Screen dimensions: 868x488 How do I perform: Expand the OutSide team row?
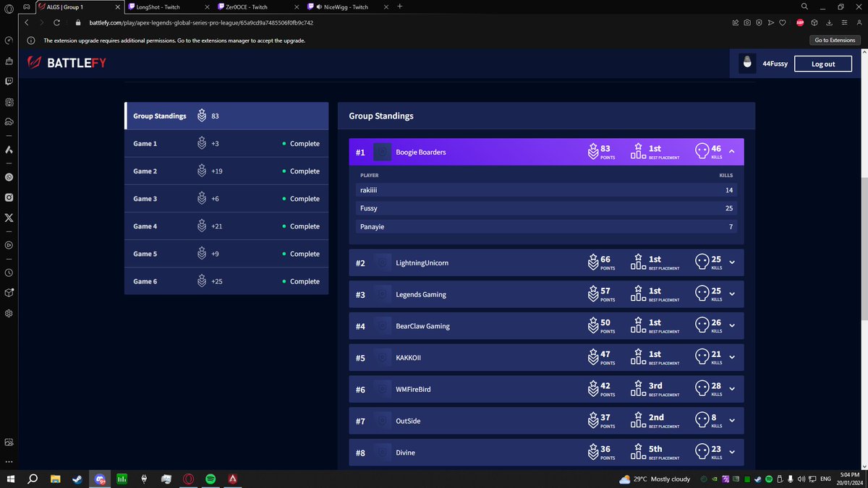731,421
